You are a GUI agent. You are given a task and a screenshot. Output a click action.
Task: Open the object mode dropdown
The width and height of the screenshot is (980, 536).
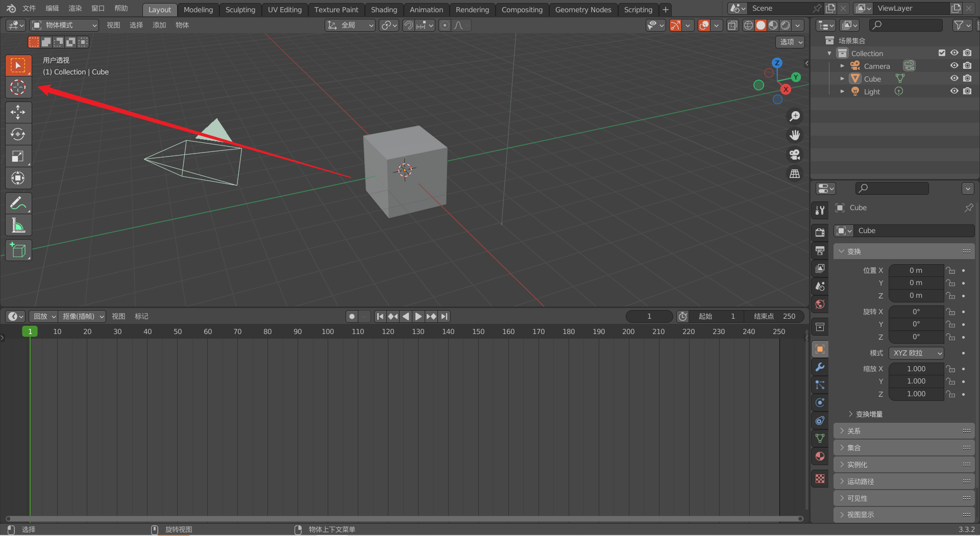tap(64, 25)
